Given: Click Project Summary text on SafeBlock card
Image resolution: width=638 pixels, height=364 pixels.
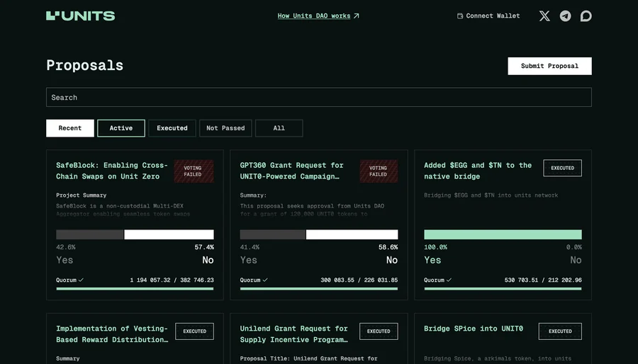Looking at the screenshot, I should [82, 195].
